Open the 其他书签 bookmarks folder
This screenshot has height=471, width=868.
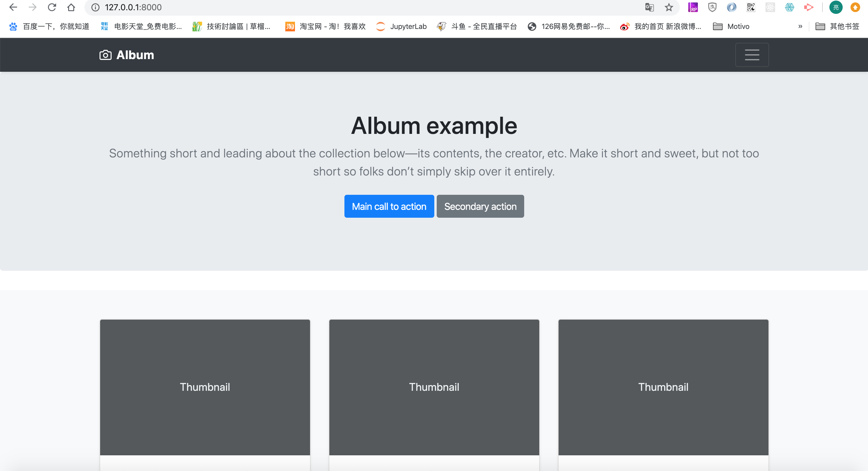click(837, 26)
